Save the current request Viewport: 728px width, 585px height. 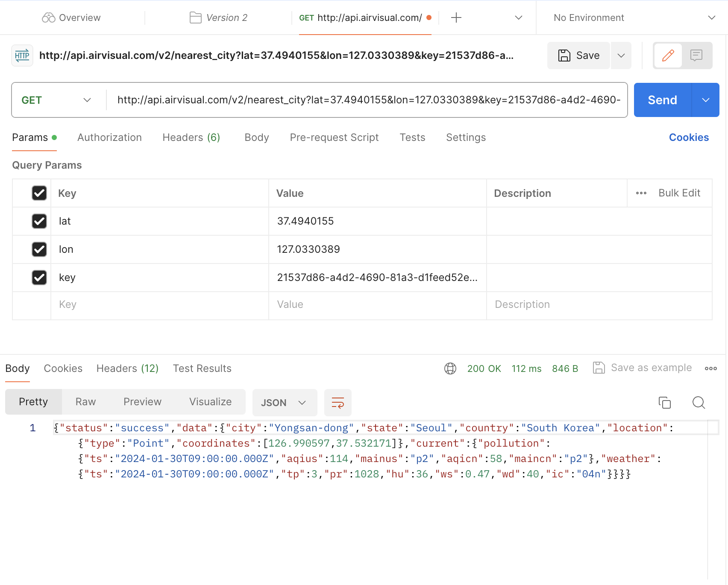click(x=578, y=56)
